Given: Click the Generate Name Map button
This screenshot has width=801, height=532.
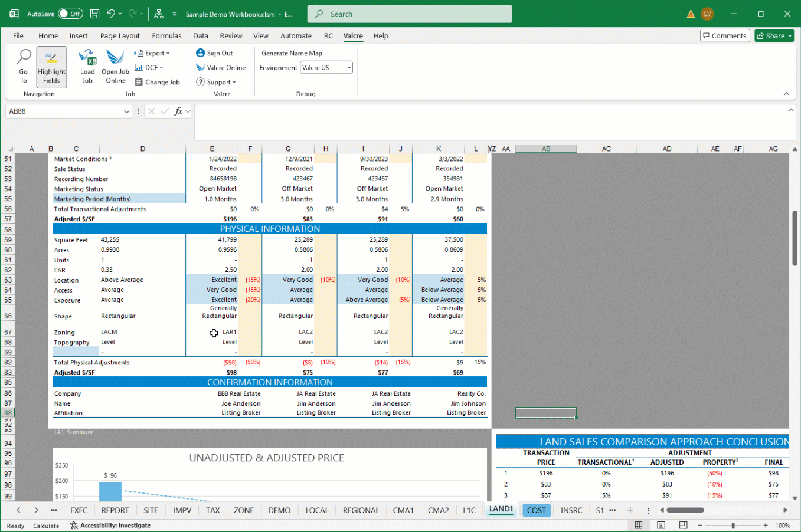Looking at the screenshot, I should click(292, 52).
